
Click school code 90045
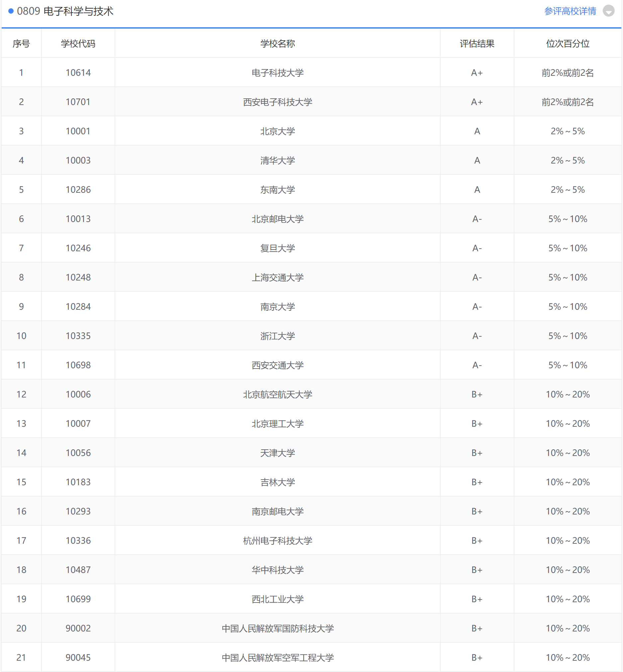point(78,657)
